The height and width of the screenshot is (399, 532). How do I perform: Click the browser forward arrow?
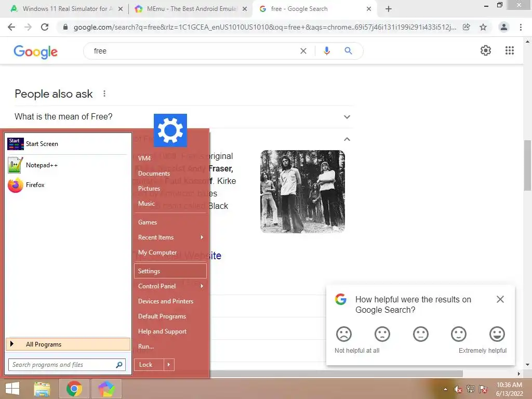pyautogui.click(x=28, y=27)
